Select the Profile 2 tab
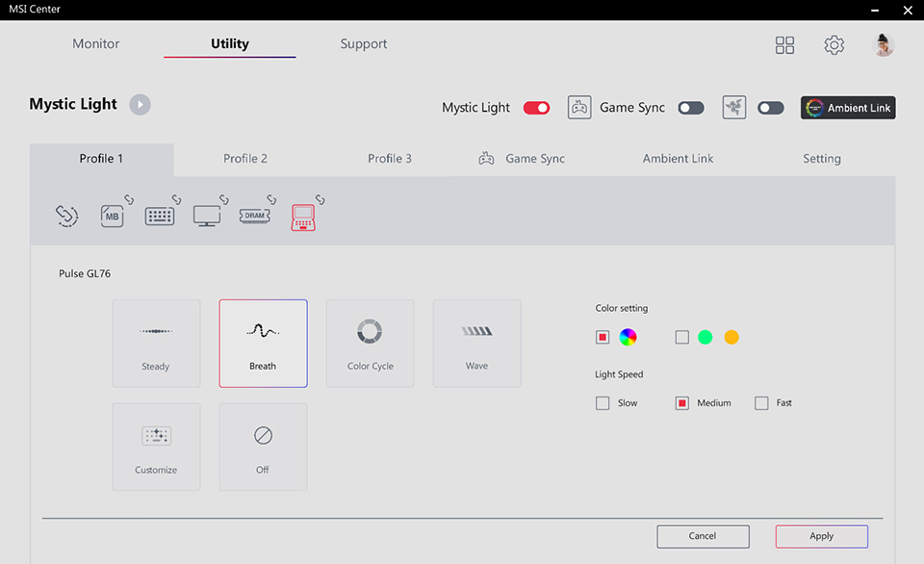 [x=245, y=159]
